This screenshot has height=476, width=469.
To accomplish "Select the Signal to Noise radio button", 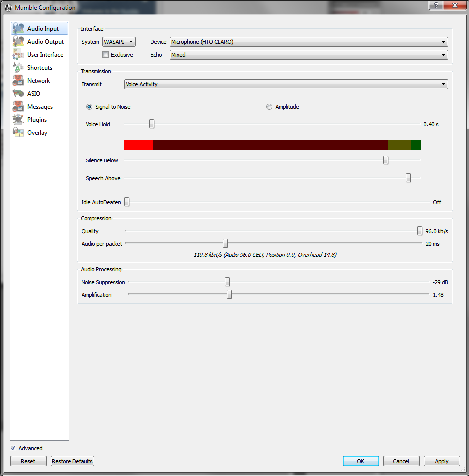I will 89,107.
